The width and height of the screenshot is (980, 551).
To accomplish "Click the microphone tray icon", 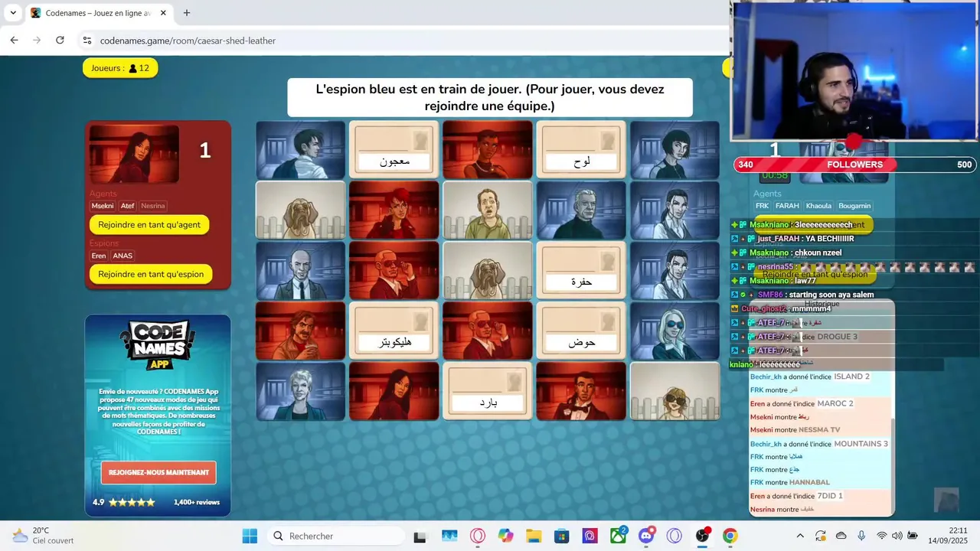I will (861, 536).
